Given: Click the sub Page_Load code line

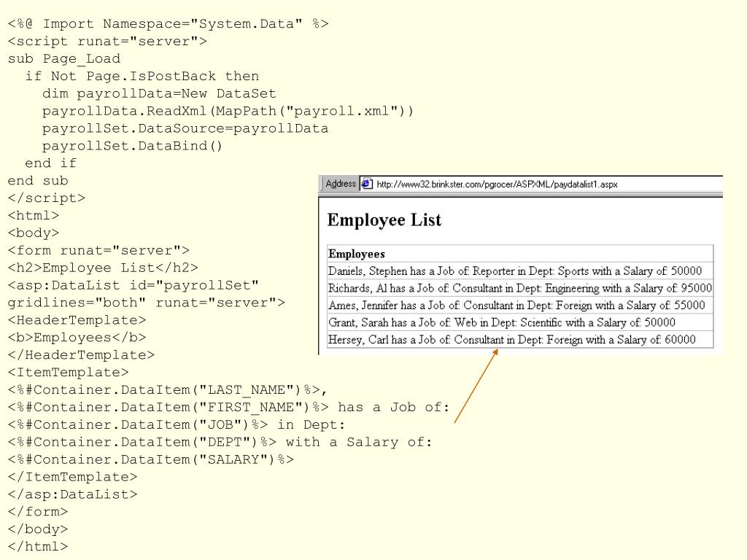Looking at the screenshot, I should [64, 59].
